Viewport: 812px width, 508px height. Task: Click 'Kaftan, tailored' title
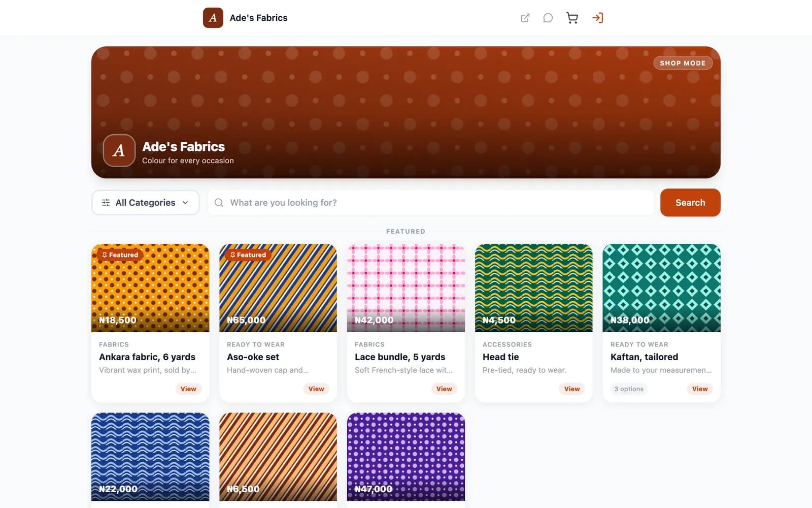pos(644,357)
